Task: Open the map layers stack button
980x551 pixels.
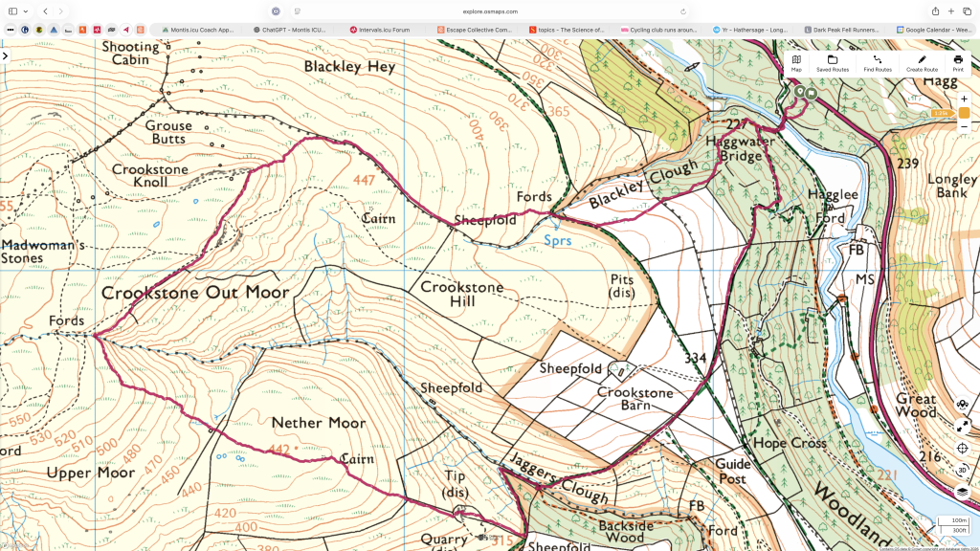Action: 963,492
